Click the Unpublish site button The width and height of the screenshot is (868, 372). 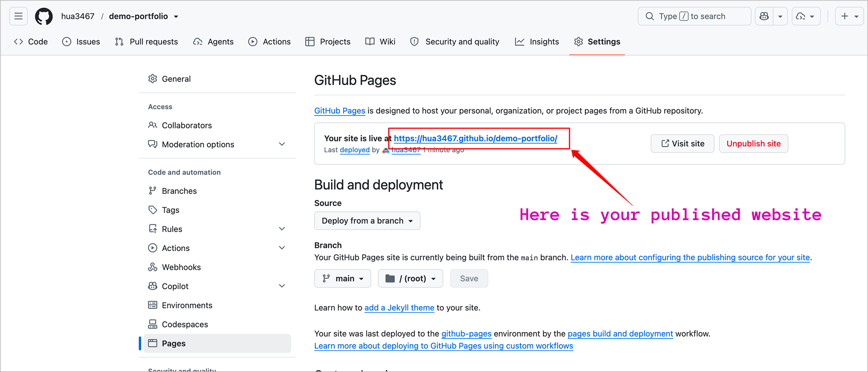753,144
